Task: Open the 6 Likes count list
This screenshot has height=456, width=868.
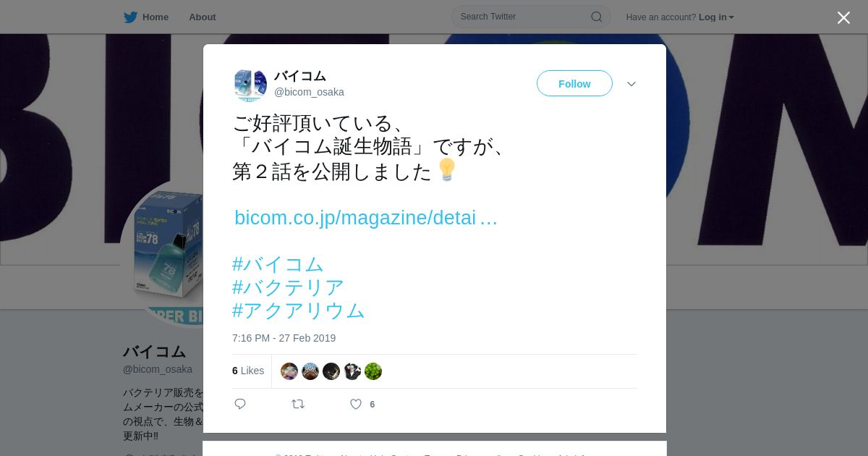Action: (x=248, y=371)
